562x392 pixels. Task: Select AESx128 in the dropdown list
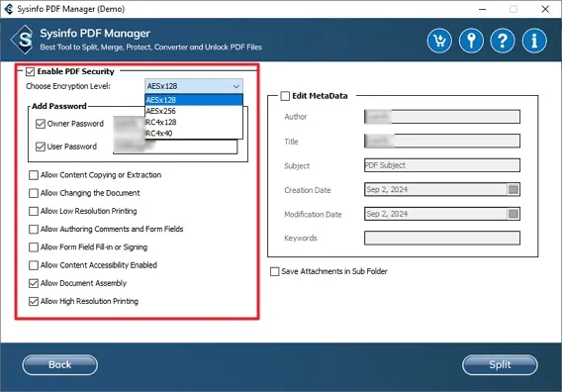coord(194,100)
